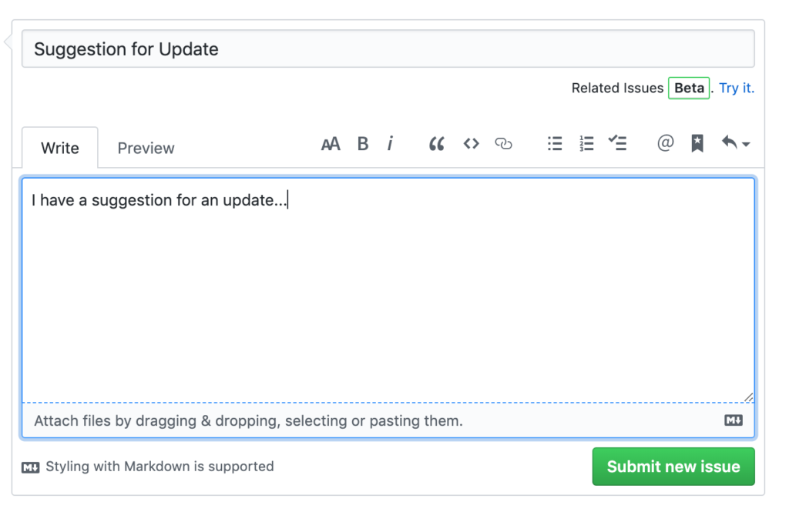Add an unordered bullet list
The image size is (789, 532).
[x=555, y=143]
